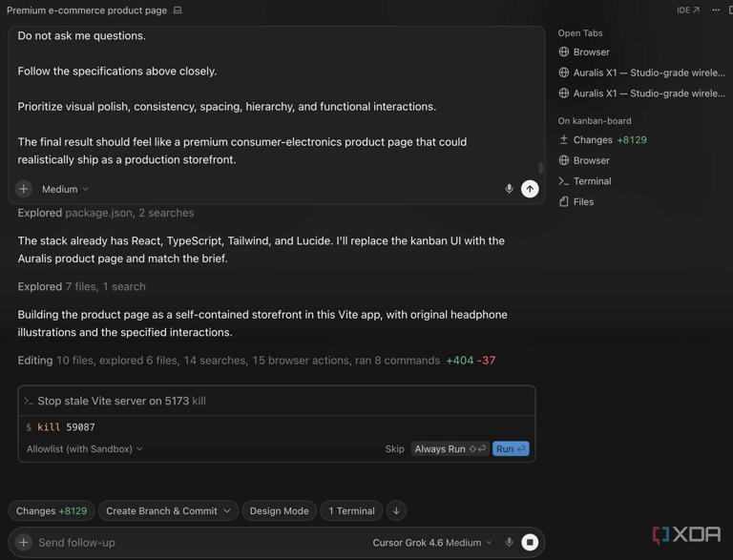This screenshot has height=560, width=733.
Task: Click Create Branch & Commit
Action: coord(161,511)
